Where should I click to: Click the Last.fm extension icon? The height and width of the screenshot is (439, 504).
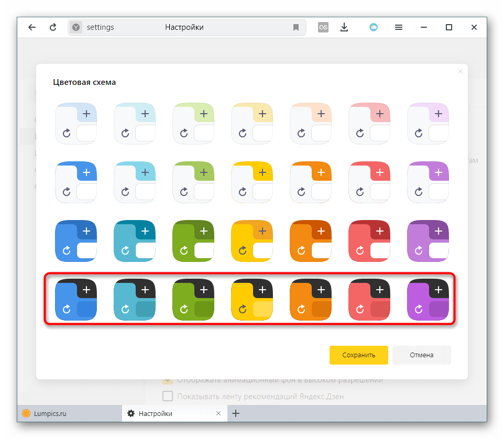click(323, 27)
